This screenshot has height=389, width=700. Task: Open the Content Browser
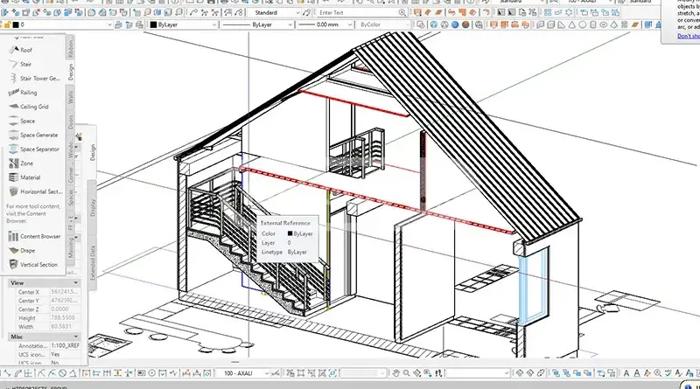click(x=34, y=236)
